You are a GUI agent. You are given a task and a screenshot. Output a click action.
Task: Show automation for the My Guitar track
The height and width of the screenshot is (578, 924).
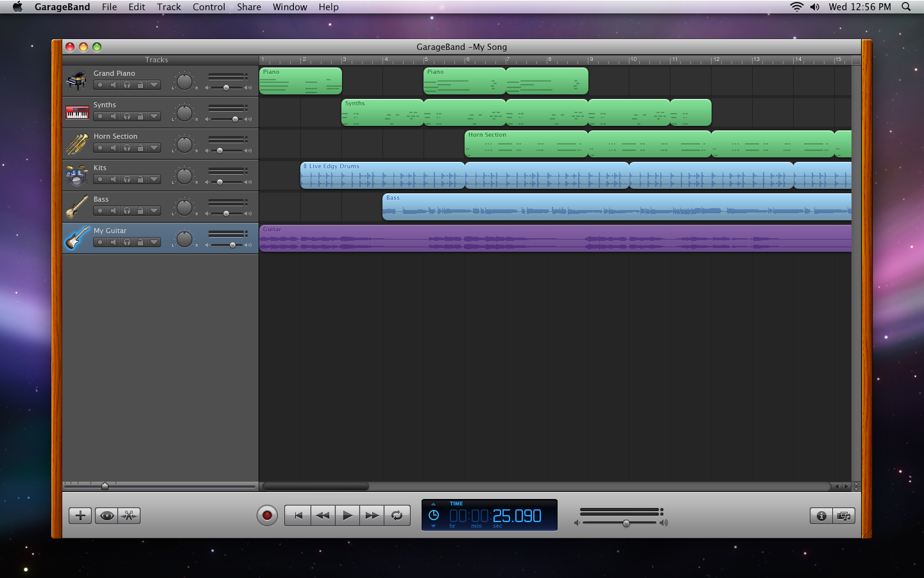[154, 242]
